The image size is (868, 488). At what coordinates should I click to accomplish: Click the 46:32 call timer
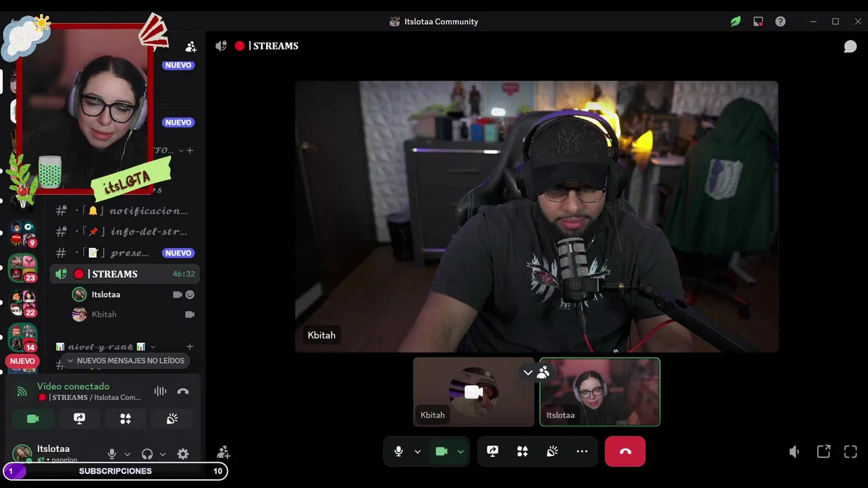pos(183,274)
